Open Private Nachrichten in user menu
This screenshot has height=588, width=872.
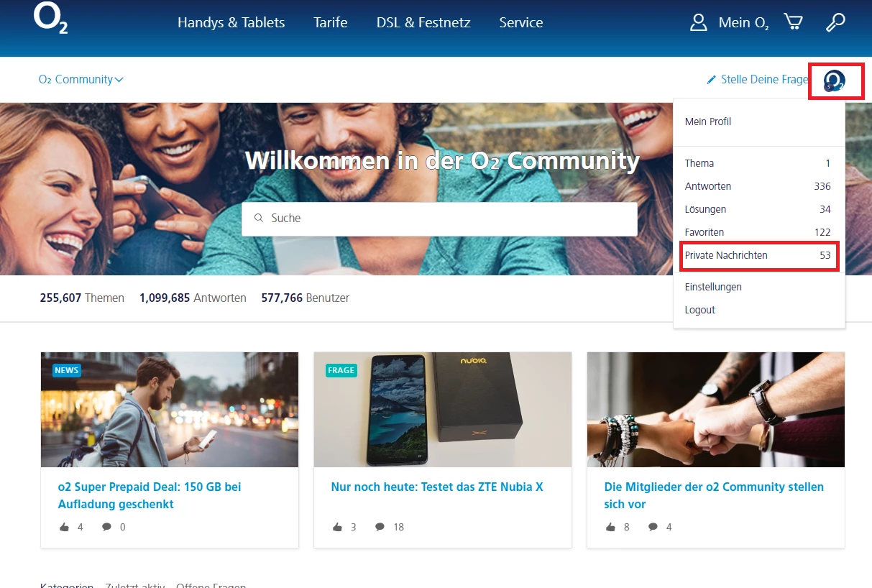(x=758, y=255)
